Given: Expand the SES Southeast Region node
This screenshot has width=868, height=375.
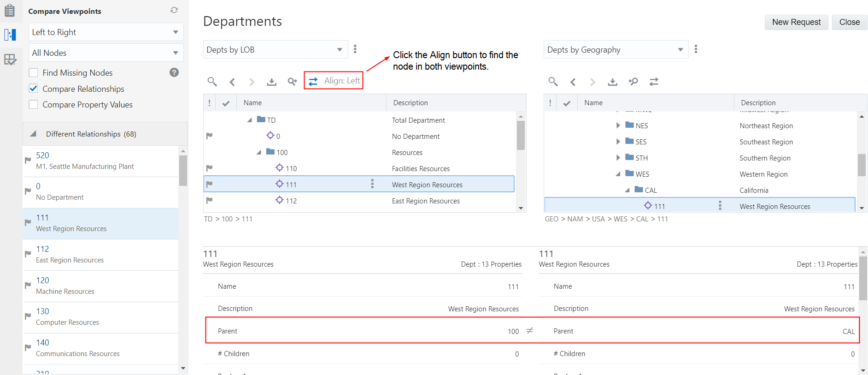Looking at the screenshot, I should point(618,142).
